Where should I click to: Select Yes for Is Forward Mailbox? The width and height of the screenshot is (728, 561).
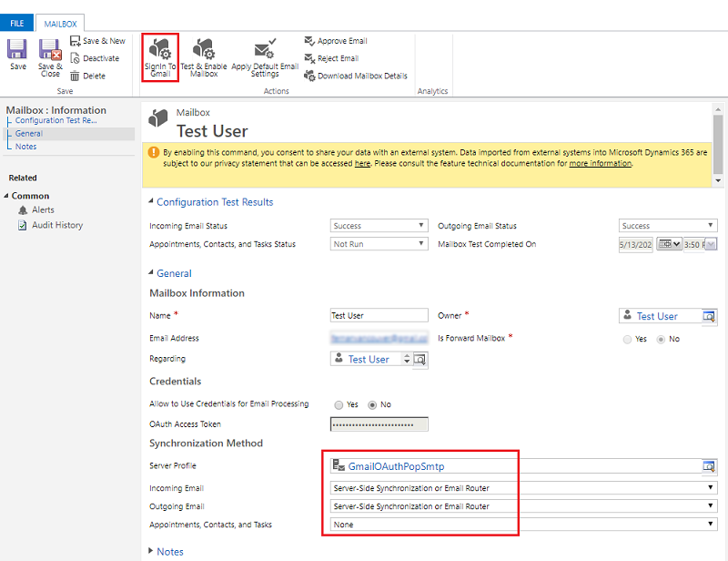(627, 340)
